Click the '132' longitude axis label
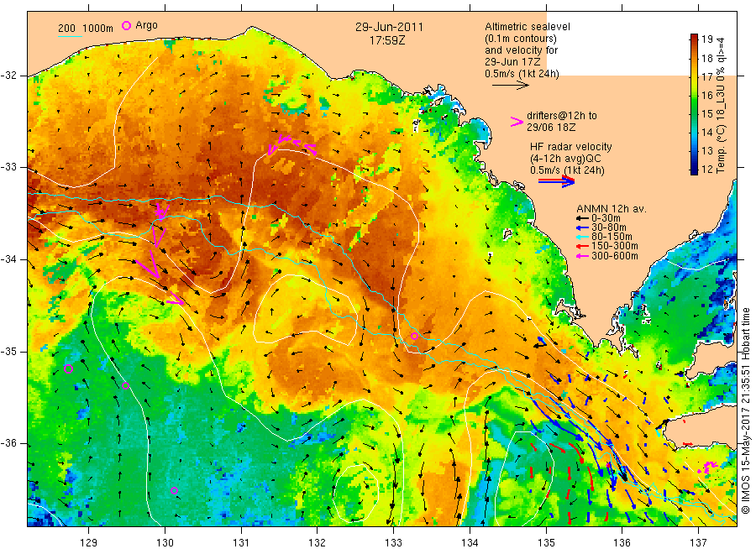Screen dimensions: 756x554 (318, 543)
